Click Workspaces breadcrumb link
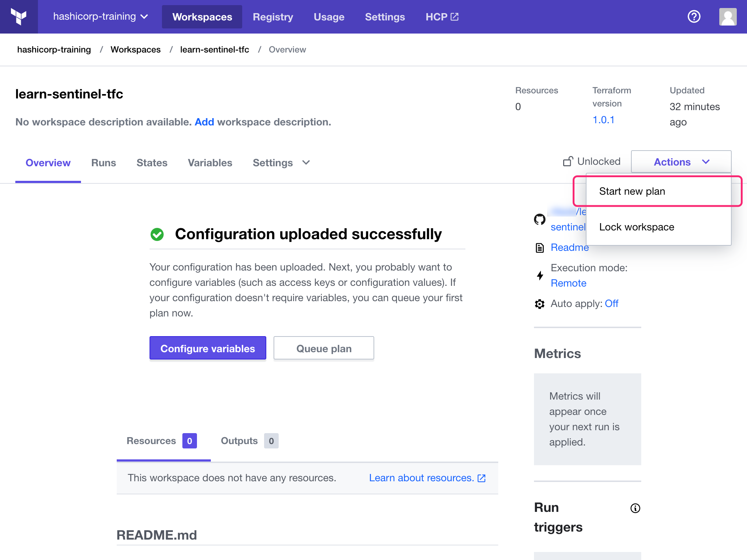Screen dimensions: 747x560 pos(136,50)
